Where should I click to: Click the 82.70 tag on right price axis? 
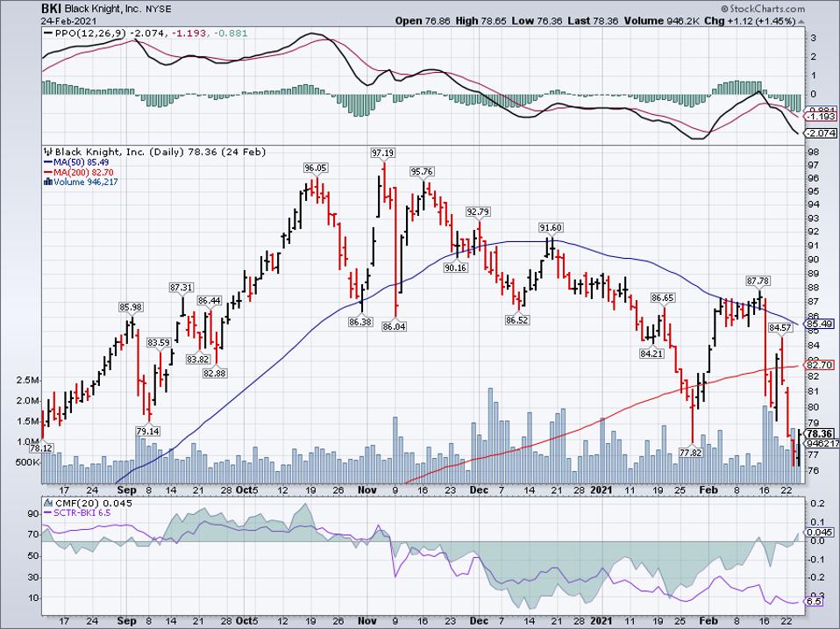click(820, 365)
